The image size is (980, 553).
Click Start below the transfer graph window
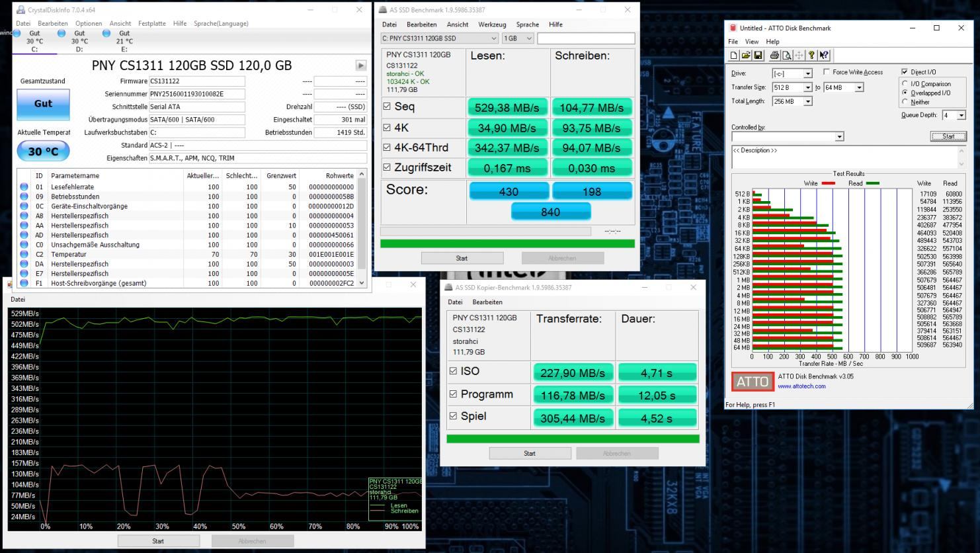[x=158, y=541]
